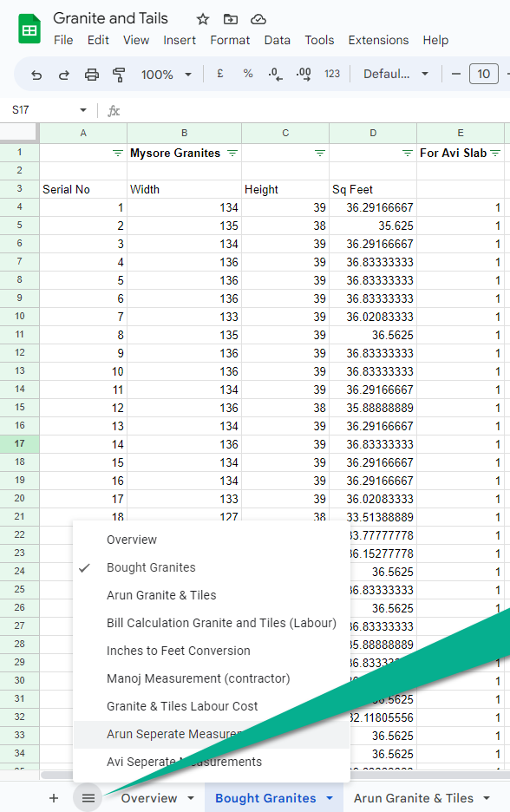Select the Sq Feet header cell
510x812 pixels.
[x=373, y=189]
